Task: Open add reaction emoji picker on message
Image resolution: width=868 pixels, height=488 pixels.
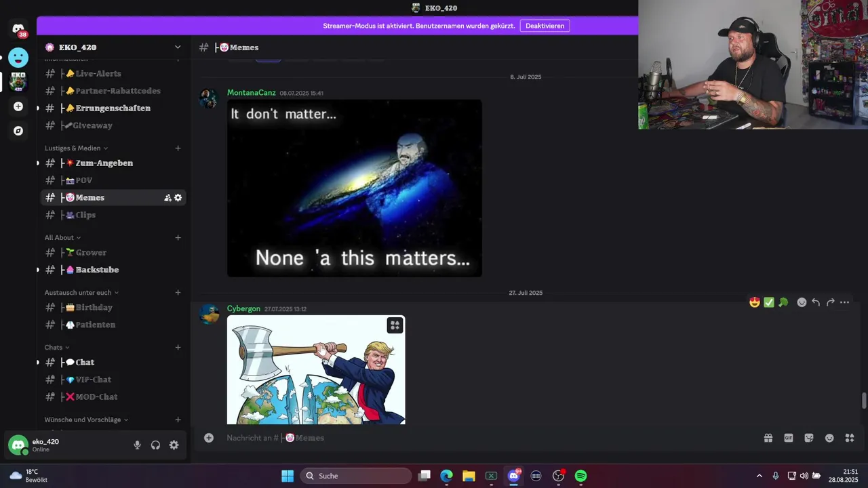Action: 802,302
